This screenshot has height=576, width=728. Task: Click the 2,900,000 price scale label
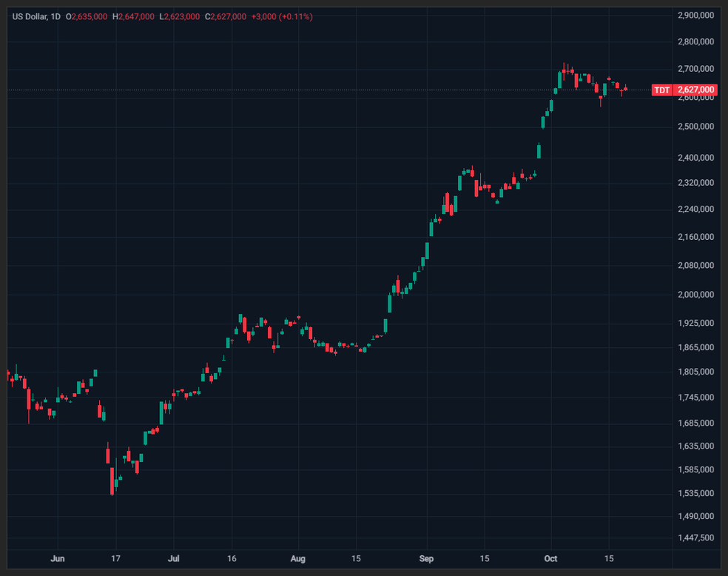[696, 16]
